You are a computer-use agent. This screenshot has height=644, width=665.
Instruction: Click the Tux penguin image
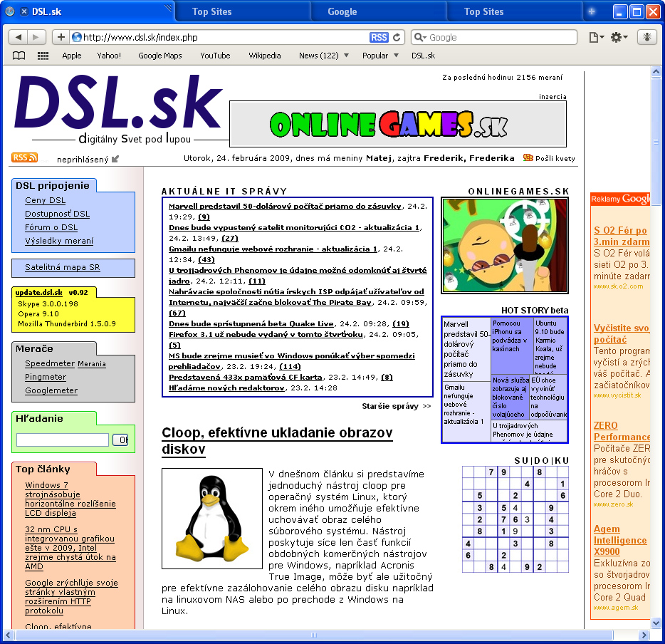pos(212,519)
